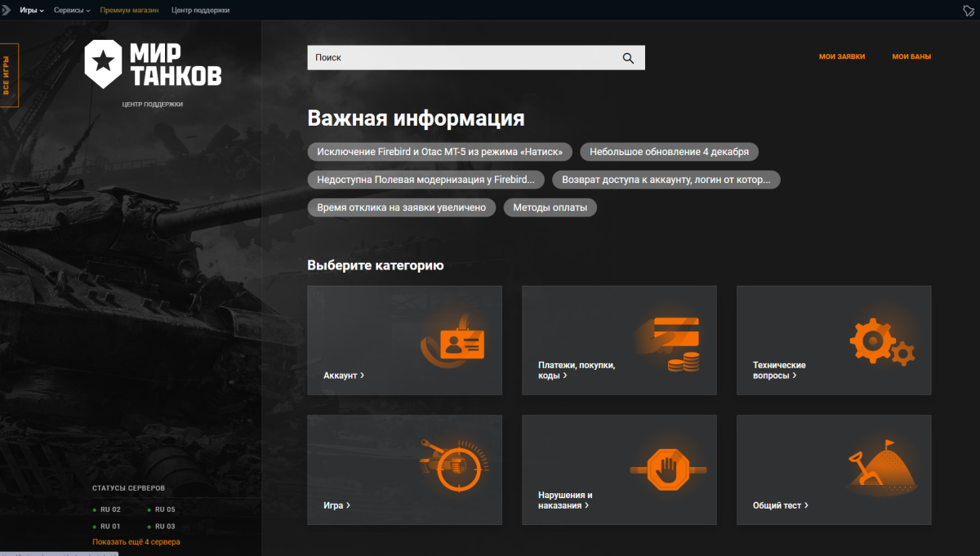This screenshot has width=980, height=556.
Task: Open the Премиум магазин menu item
Action: pos(131,11)
